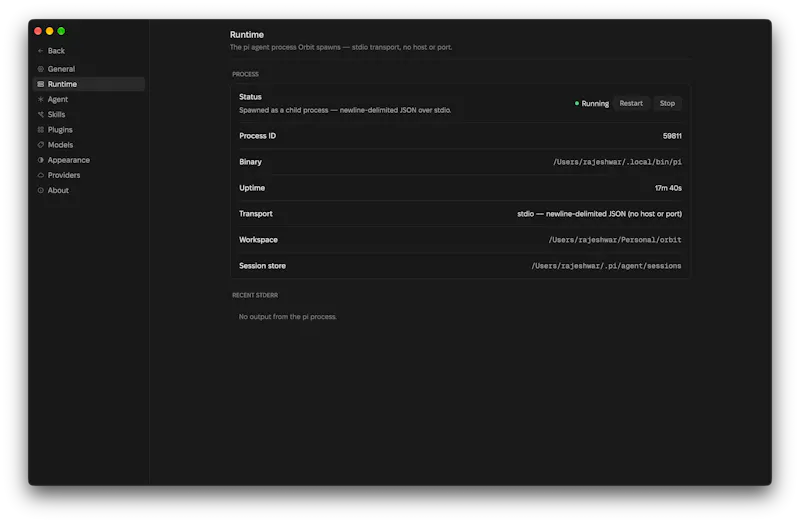Show the About section

click(58, 190)
